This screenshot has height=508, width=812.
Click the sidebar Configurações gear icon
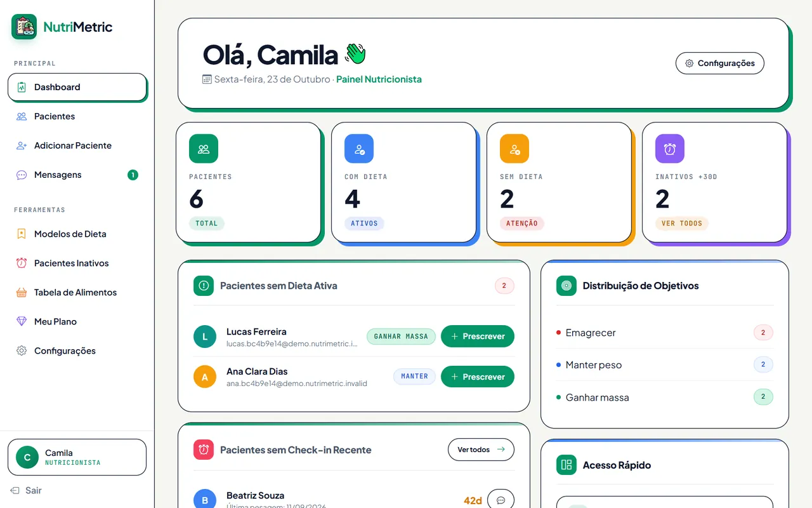[x=22, y=351]
